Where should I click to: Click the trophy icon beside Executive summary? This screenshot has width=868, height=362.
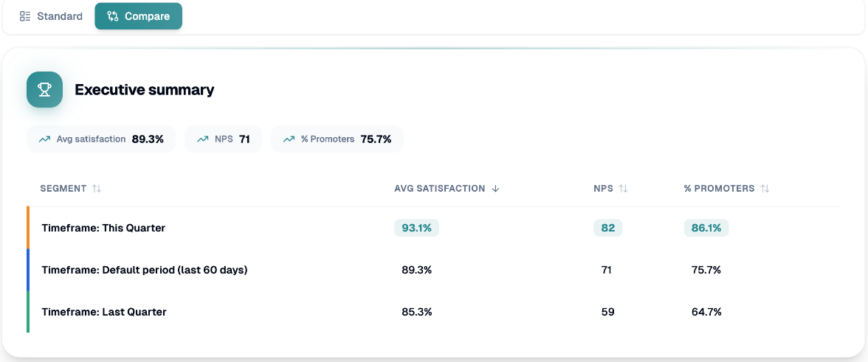pyautogui.click(x=44, y=89)
